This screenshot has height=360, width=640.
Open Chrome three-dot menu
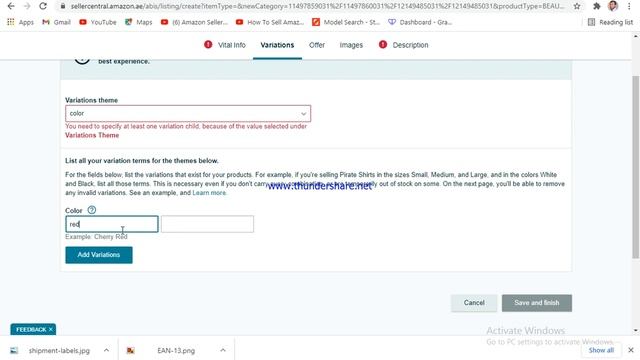tap(629, 6)
